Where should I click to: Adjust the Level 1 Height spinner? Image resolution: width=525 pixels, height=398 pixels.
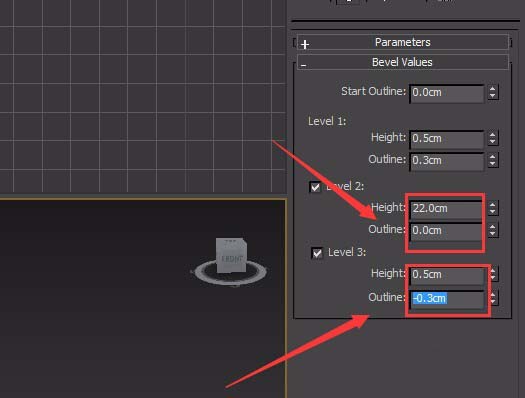coord(493,138)
